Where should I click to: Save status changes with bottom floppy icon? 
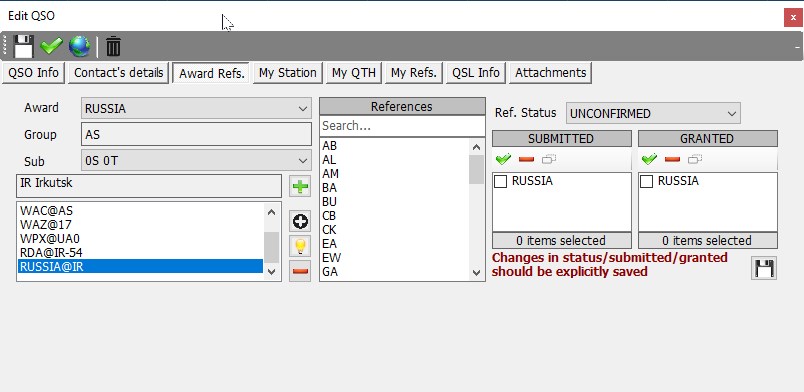[x=764, y=268]
